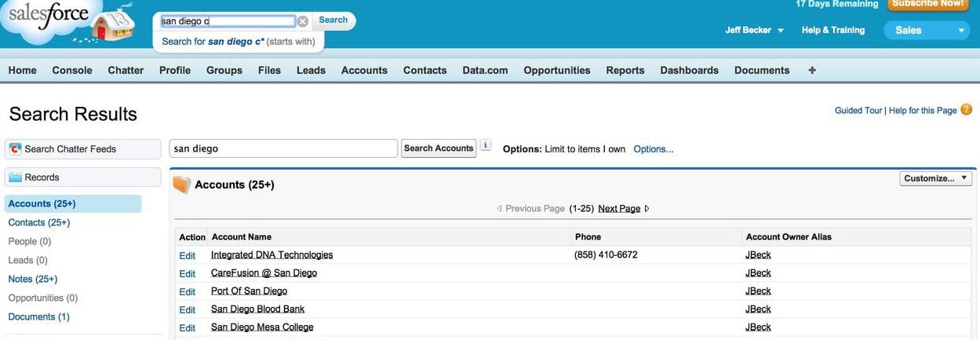
Task: Open the Profile tab
Action: [175, 70]
